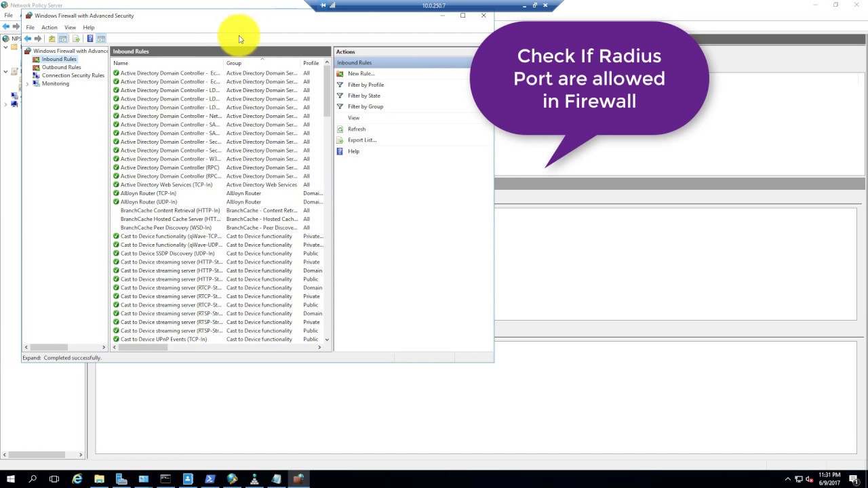Open taskbar Search
This screenshot has height=488, width=868.
pyautogui.click(x=33, y=479)
